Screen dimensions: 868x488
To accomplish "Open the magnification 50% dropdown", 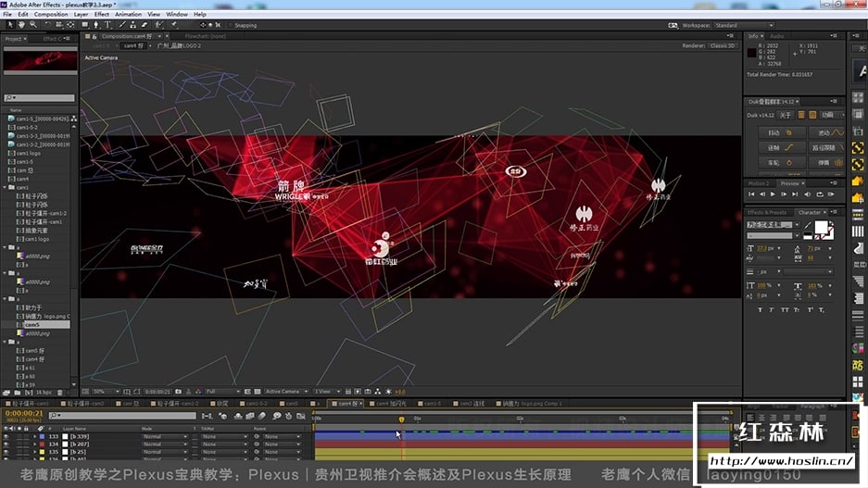I will (x=106, y=392).
